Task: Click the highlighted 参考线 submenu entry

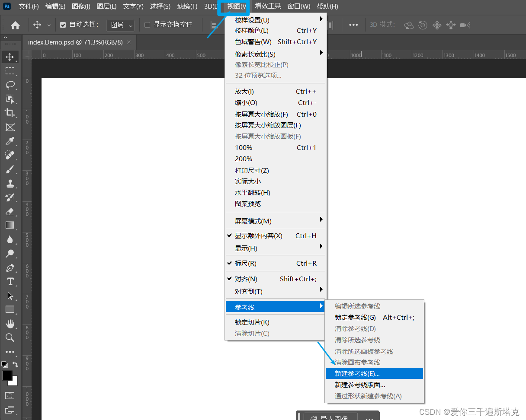Action: point(276,307)
